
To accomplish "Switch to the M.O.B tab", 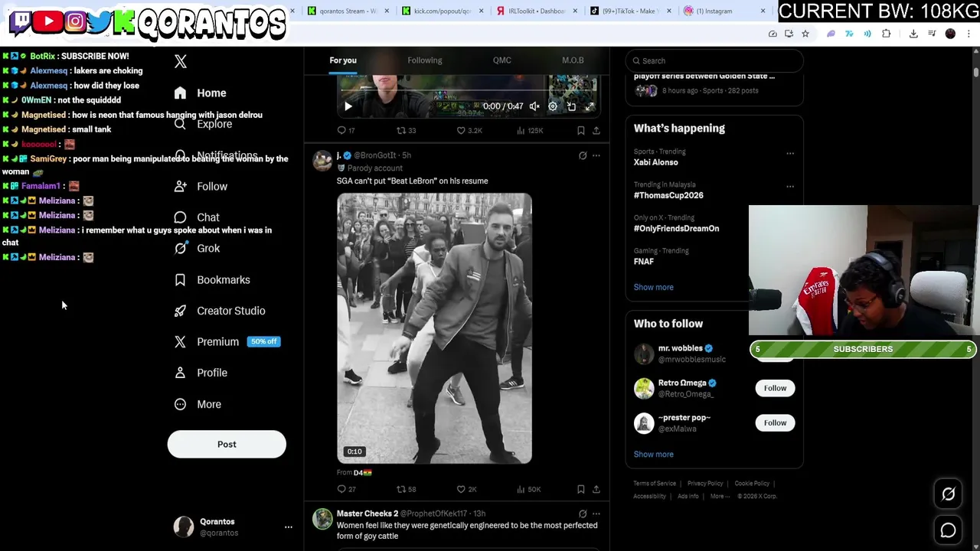I will coord(573,60).
